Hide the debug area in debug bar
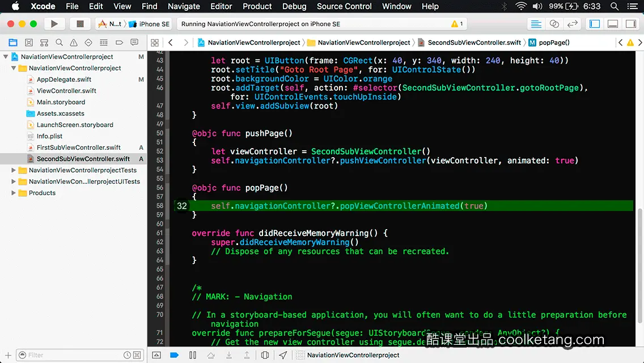Screen dimensions: 644x363 point(156,355)
